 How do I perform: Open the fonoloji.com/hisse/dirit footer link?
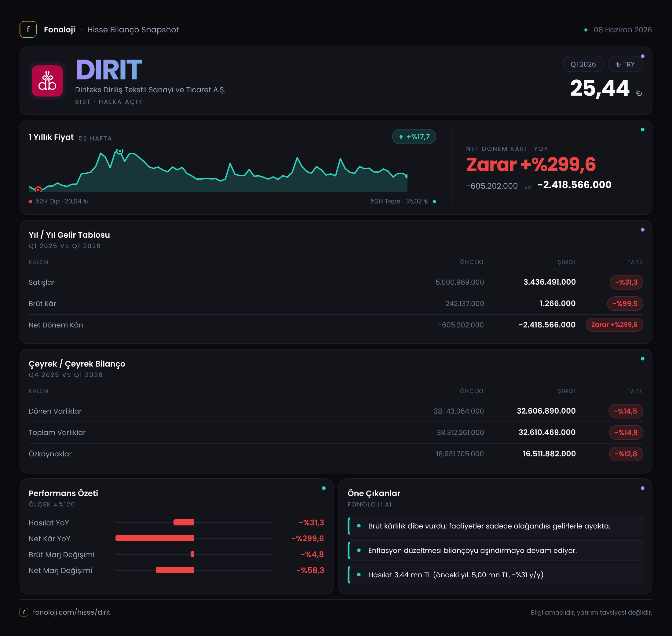(x=71, y=612)
